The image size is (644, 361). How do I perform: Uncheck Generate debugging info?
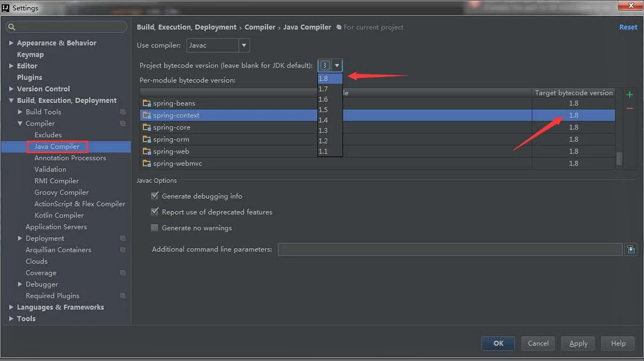point(154,196)
